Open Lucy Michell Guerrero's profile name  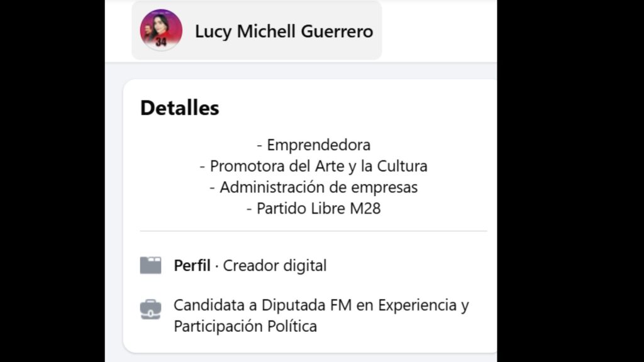pyautogui.click(x=284, y=31)
